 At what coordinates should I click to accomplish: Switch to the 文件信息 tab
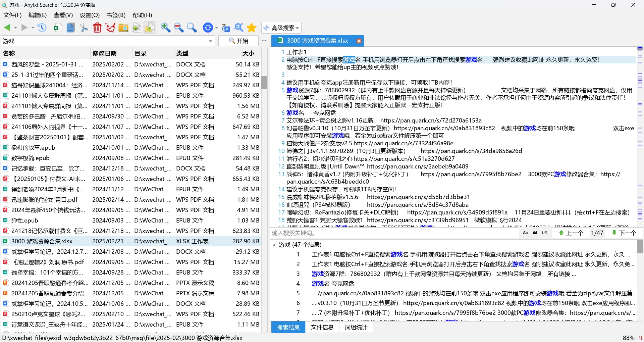click(x=322, y=327)
